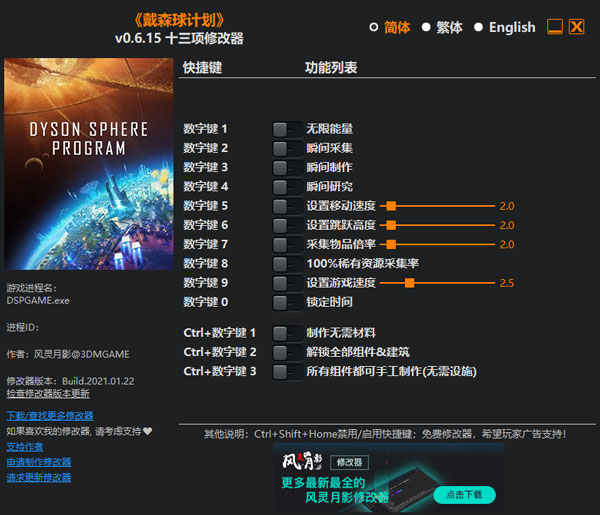The height and width of the screenshot is (515, 600).
Task: Choose 繁体 language option
Action: pos(426,28)
